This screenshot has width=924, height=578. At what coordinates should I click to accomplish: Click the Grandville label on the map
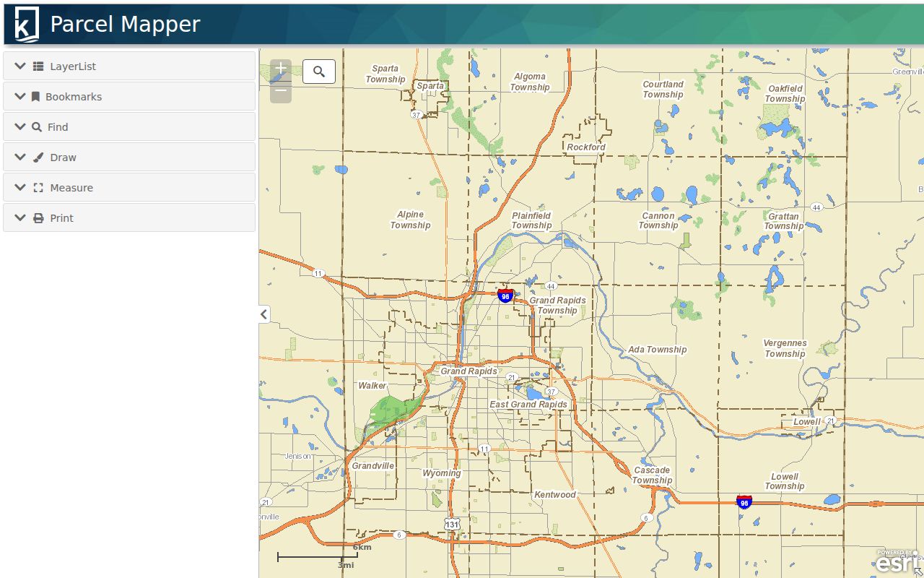click(x=372, y=466)
